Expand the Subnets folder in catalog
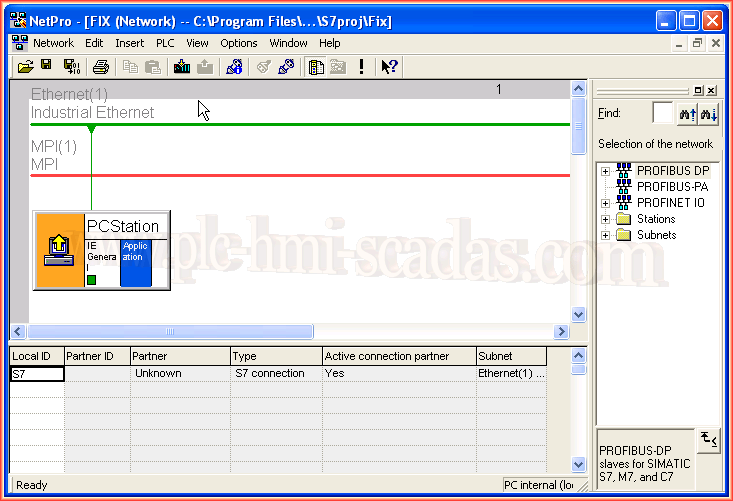 click(605, 235)
